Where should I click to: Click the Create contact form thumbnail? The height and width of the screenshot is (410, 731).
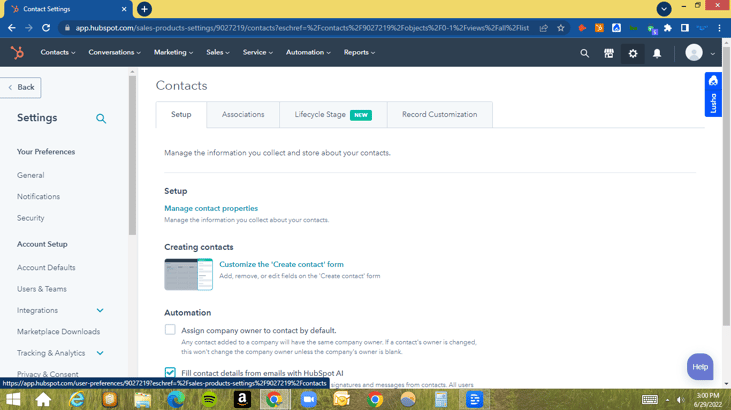(x=188, y=274)
